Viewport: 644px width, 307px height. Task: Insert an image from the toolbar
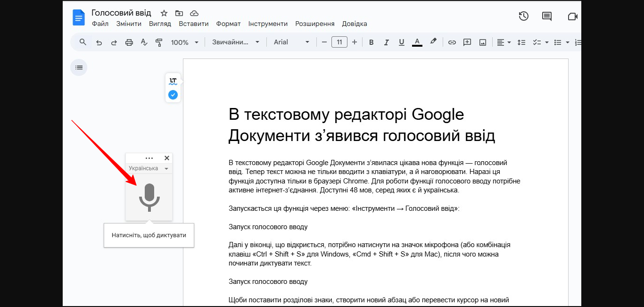click(483, 42)
